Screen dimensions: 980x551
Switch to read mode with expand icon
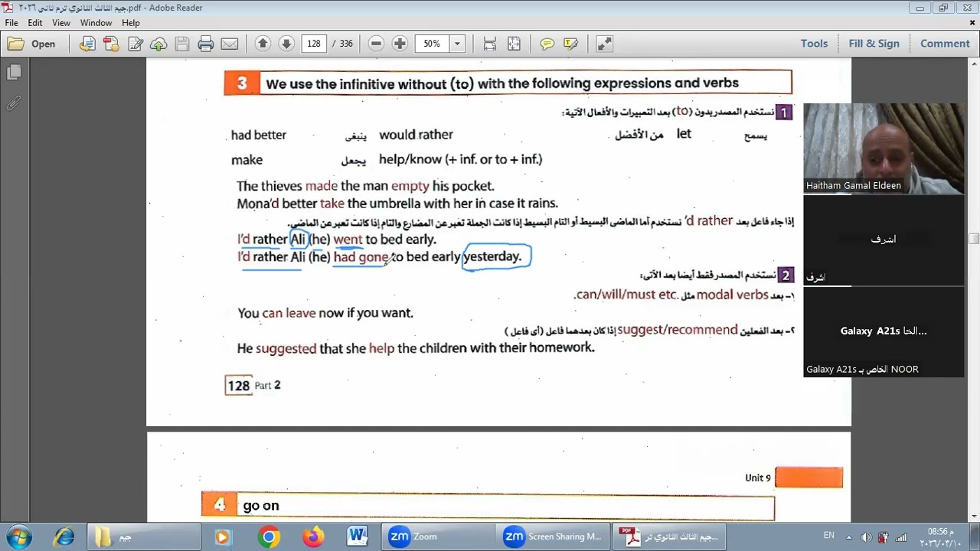604,44
